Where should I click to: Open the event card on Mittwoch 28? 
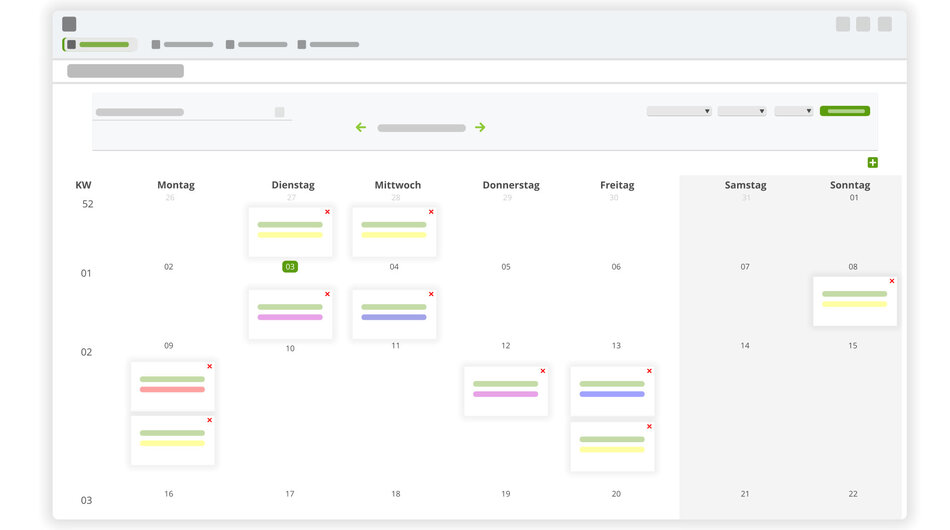(394, 232)
